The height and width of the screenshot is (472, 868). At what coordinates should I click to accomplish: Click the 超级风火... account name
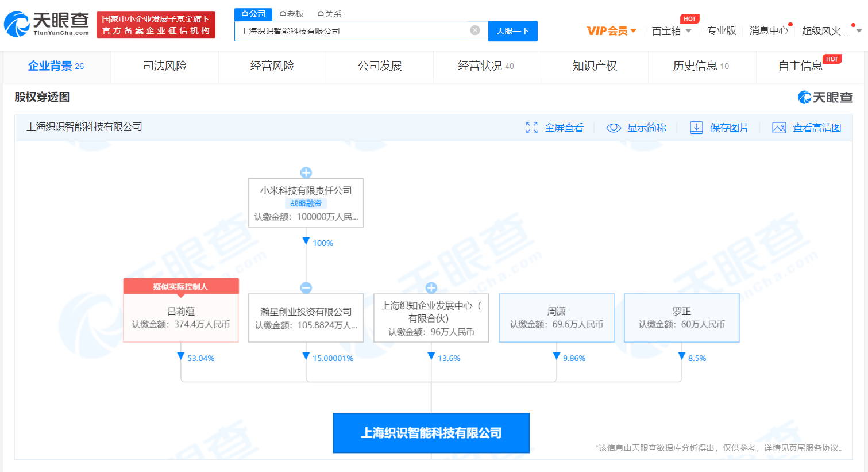pyautogui.click(x=825, y=31)
